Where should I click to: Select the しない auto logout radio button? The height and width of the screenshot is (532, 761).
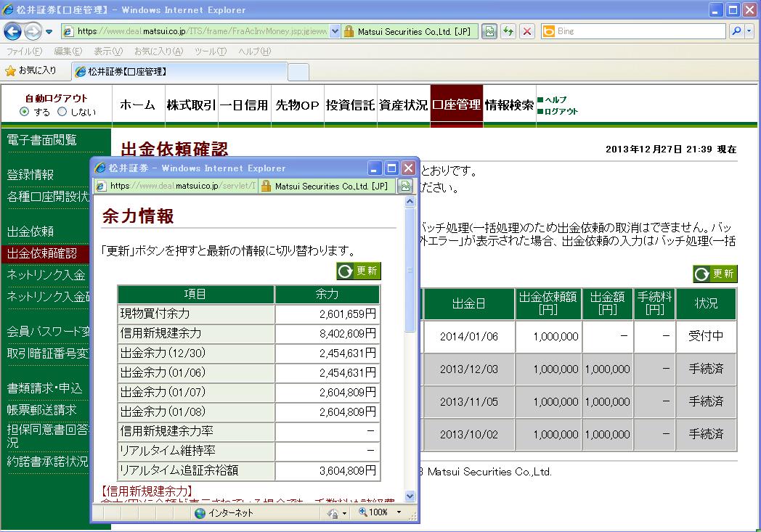click(x=62, y=112)
